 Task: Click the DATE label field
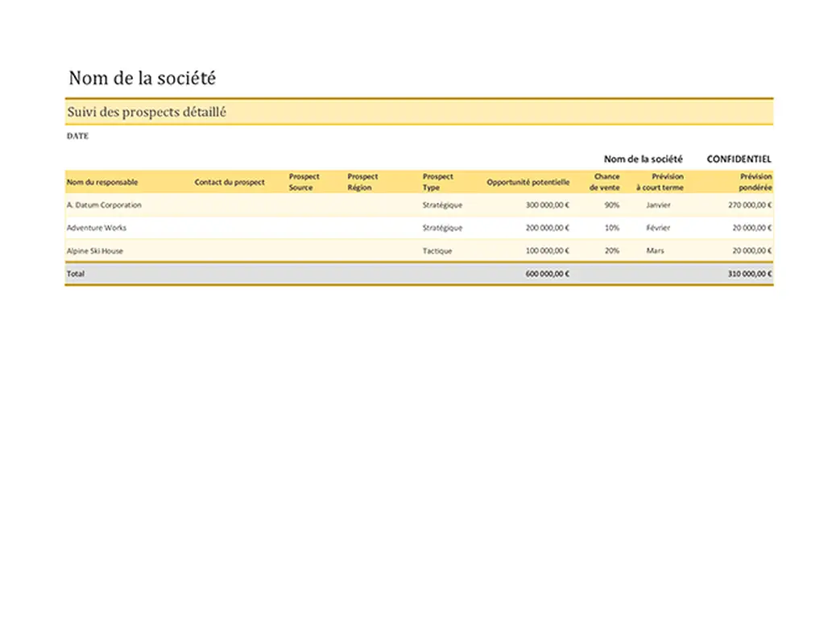[x=77, y=136]
